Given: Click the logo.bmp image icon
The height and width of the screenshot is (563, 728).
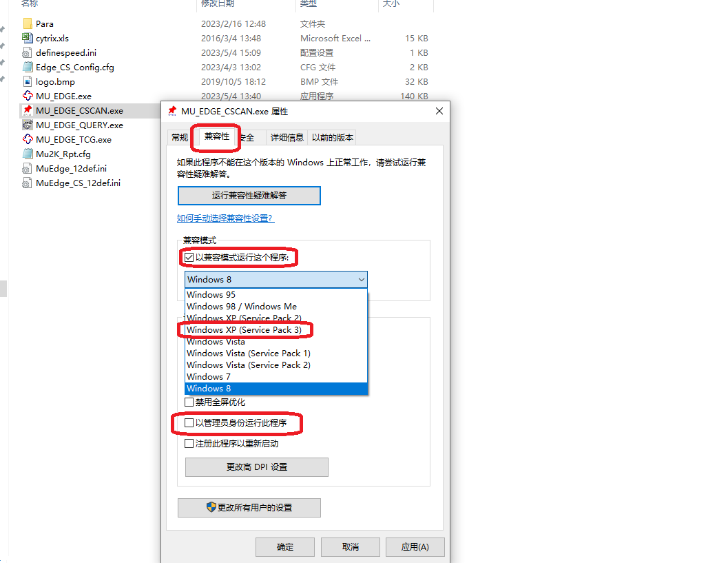Looking at the screenshot, I should pyautogui.click(x=28, y=82).
